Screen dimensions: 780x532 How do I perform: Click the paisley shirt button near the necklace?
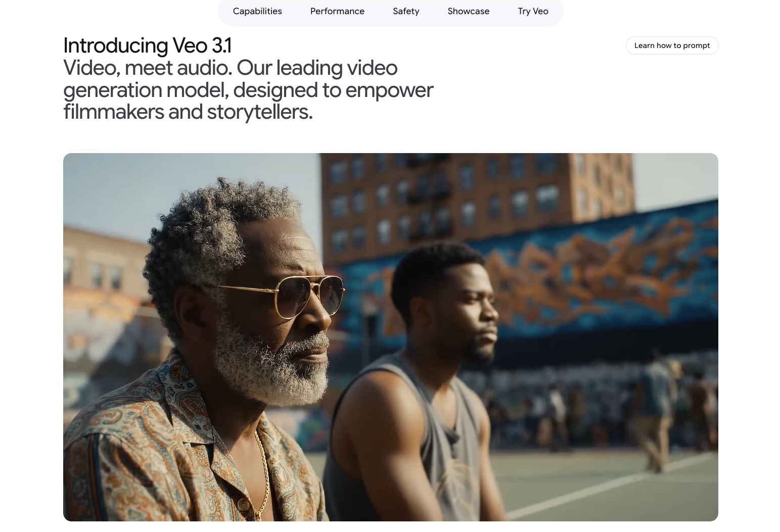point(244,504)
